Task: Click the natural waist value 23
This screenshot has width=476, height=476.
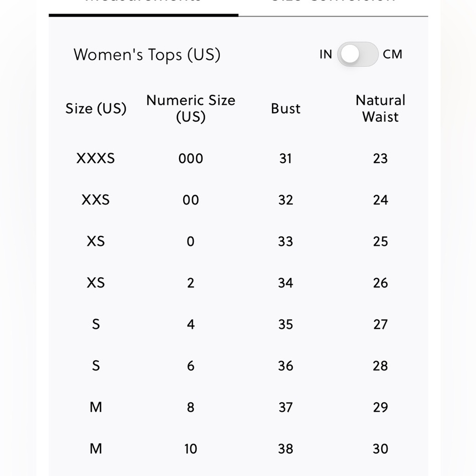Action: [380, 159]
